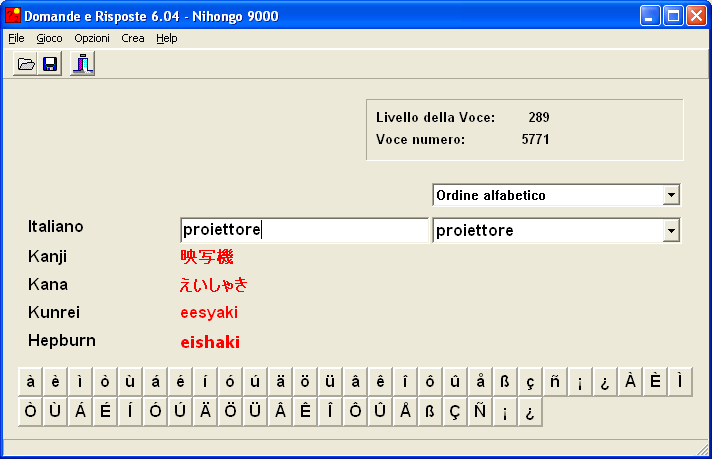Insert the lowercase ä character

coord(280,382)
